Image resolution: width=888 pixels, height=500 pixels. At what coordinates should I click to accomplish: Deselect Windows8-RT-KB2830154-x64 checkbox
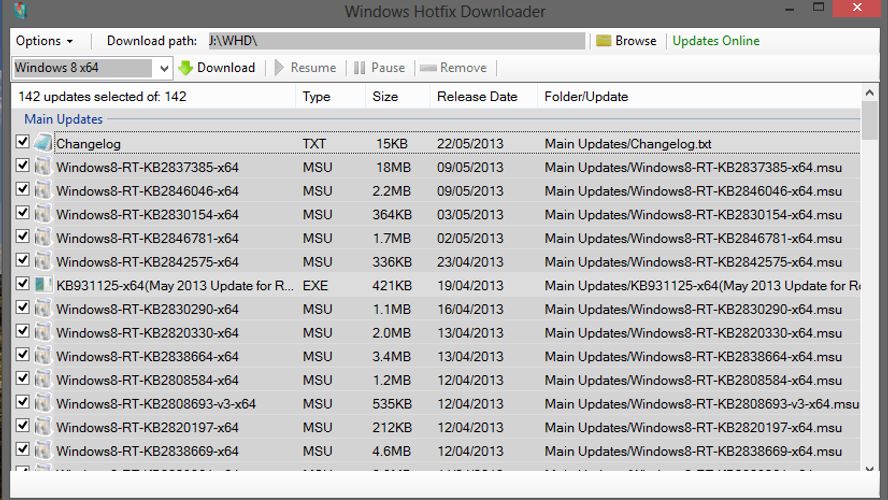click(23, 212)
